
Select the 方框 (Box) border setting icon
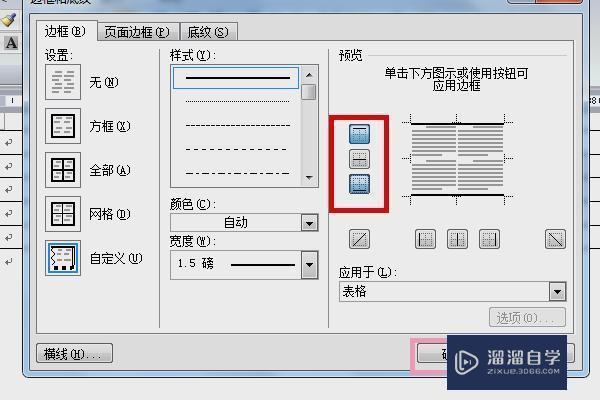click(x=63, y=126)
